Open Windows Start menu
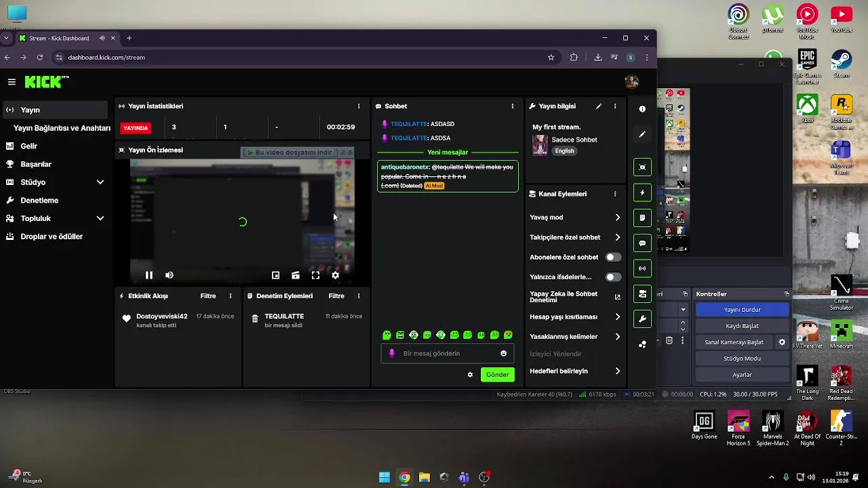Image resolution: width=868 pixels, height=488 pixels. click(x=384, y=477)
